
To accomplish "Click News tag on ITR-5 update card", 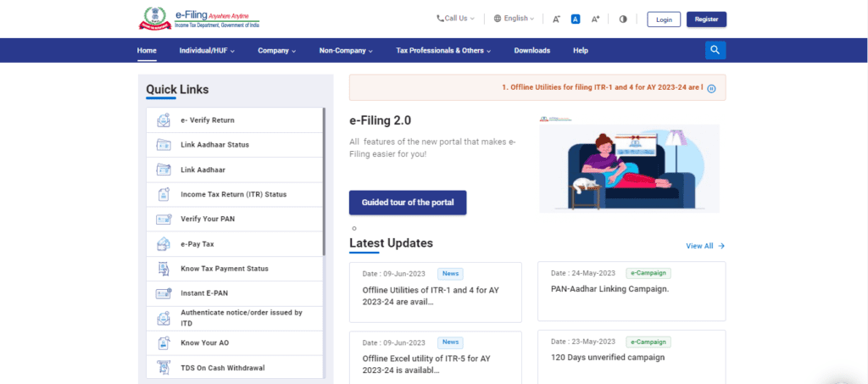I will tap(451, 342).
